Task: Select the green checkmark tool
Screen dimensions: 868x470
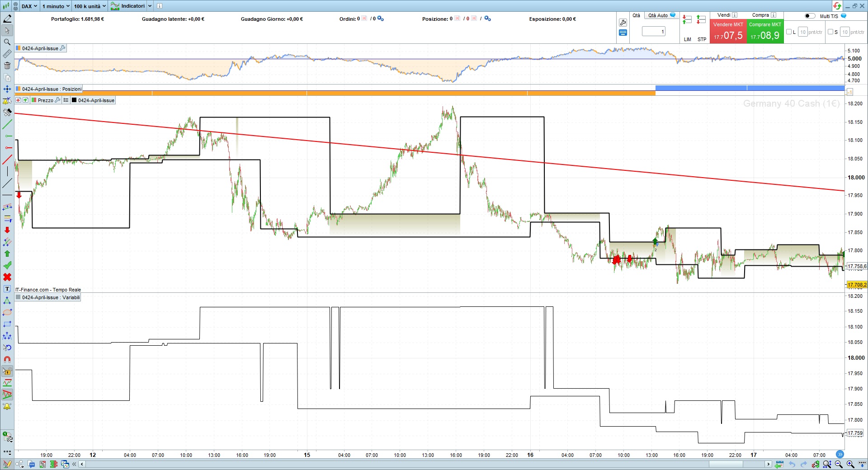Action: [7, 265]
